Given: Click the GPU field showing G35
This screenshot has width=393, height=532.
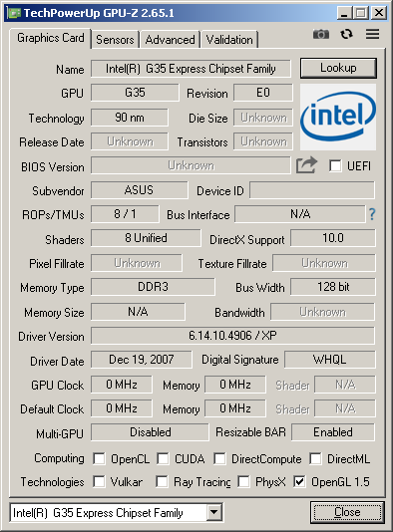Looking at the screenshot, I should coord(135,93).
